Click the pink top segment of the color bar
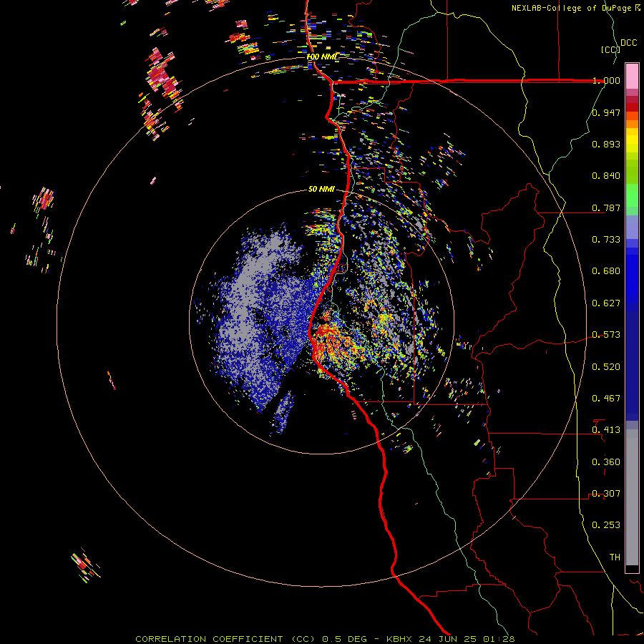The image size is (644, 644). [632, 76]
